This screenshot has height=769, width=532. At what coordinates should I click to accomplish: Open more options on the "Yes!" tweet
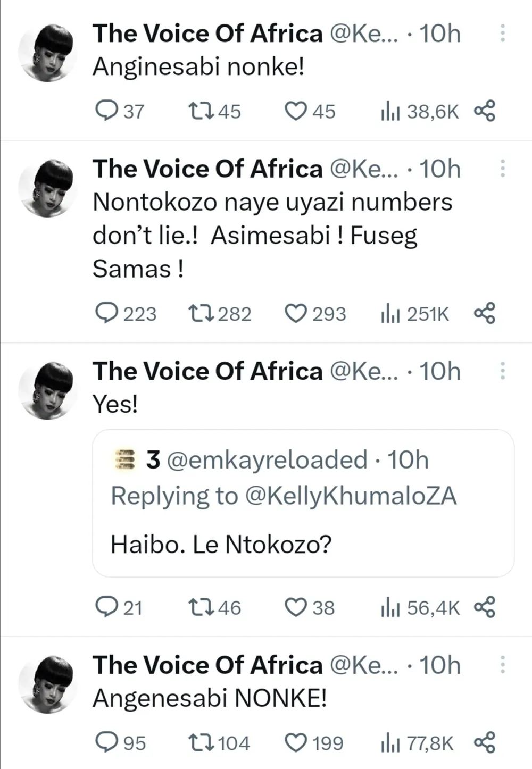click(x=502, y=371)
